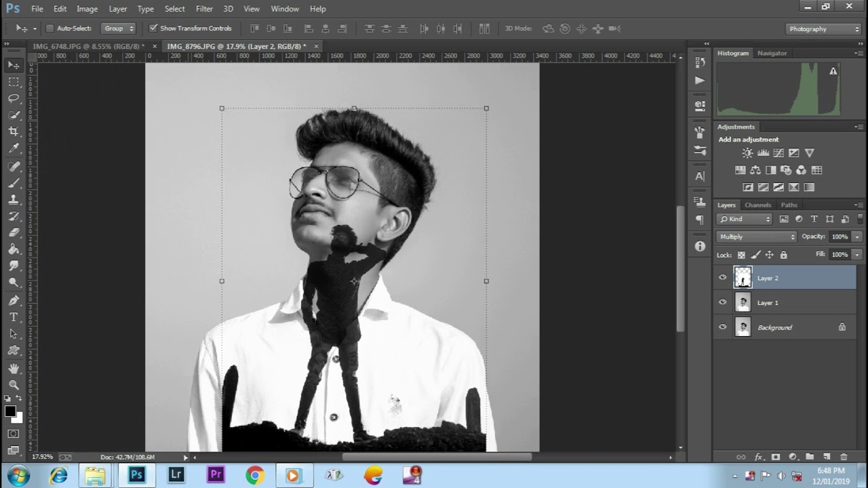This screenshot has width=868, height=488.
Task: Pick the Horizontal Type tool
Action: [14, 317]
